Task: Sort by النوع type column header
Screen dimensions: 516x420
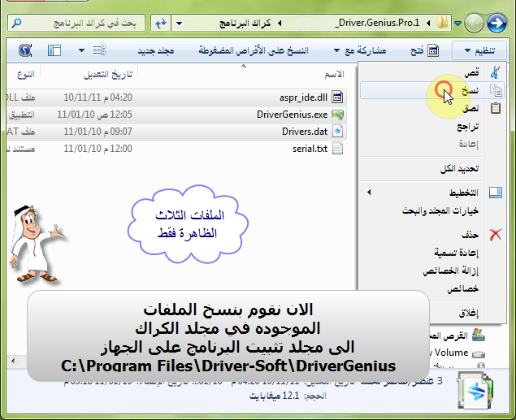Action: coord(26,75)
